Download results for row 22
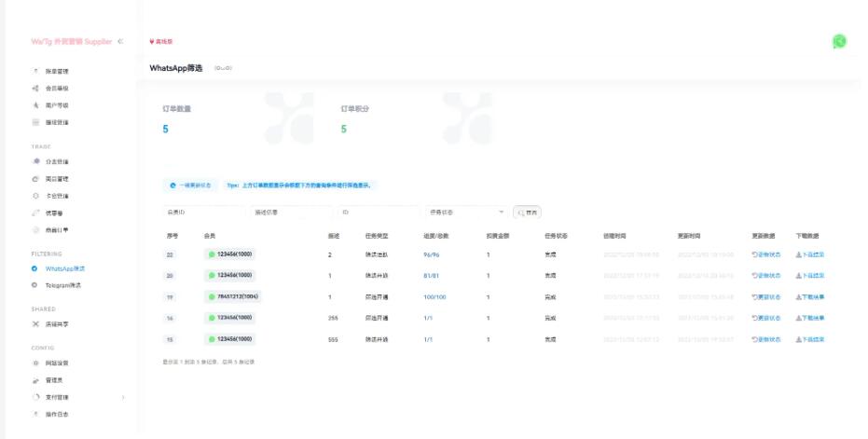The image size is (868, 439). coord(810,255)
